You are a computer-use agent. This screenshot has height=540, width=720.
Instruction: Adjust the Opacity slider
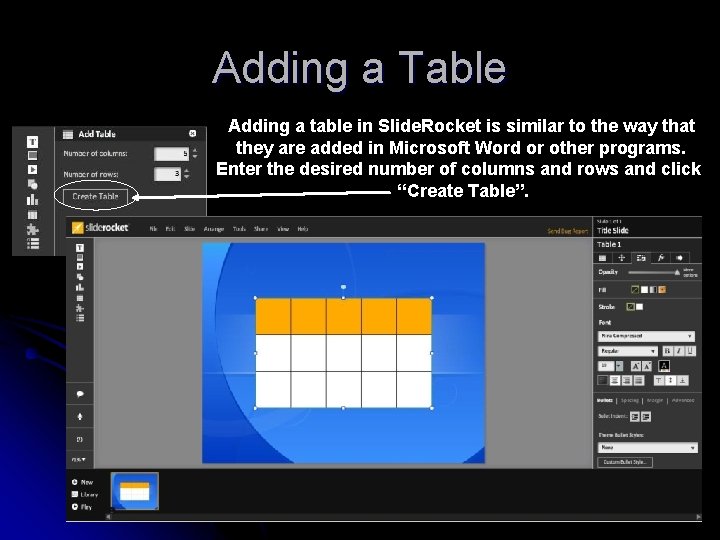pos(654,272)
